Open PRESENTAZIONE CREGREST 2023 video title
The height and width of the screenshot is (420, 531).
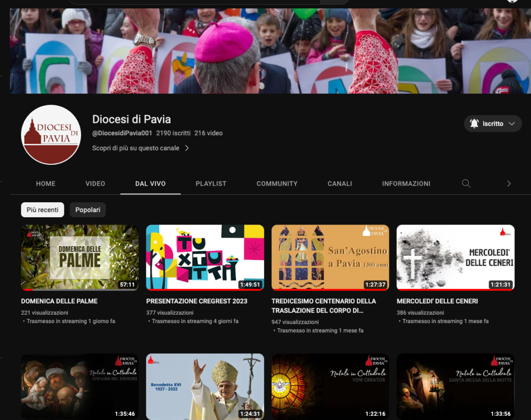point(197,301)
